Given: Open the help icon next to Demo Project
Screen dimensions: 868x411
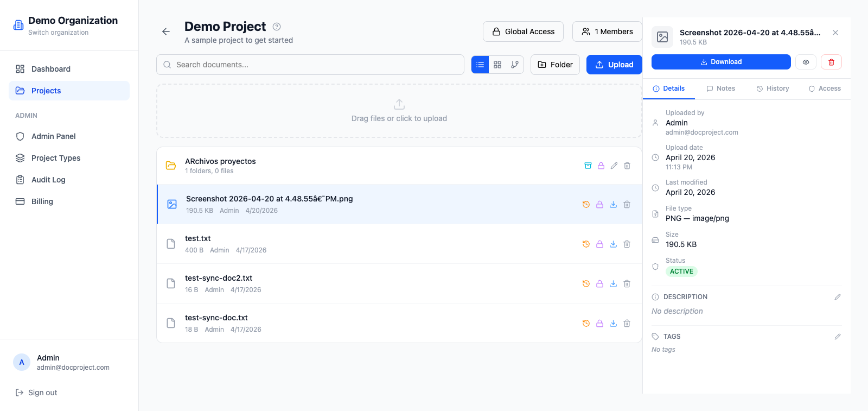Looking at the screenshot, I should coord(277,27).
